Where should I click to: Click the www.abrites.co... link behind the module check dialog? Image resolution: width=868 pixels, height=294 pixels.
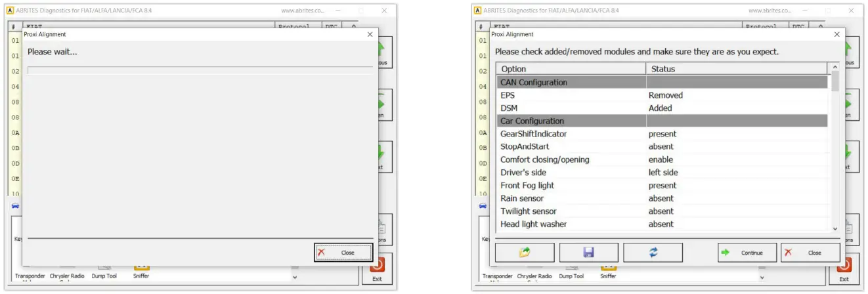coord(769,10)
